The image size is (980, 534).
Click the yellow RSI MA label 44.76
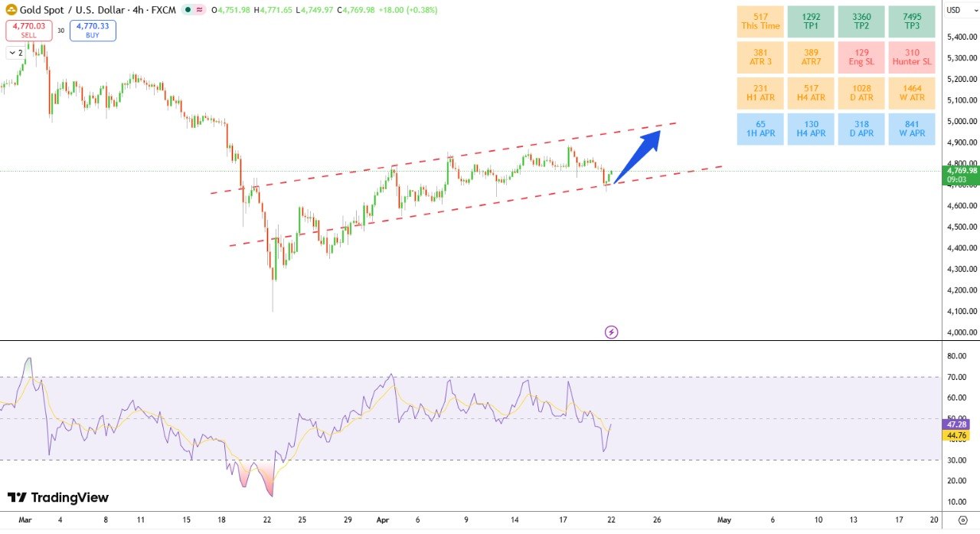point(958,435)
